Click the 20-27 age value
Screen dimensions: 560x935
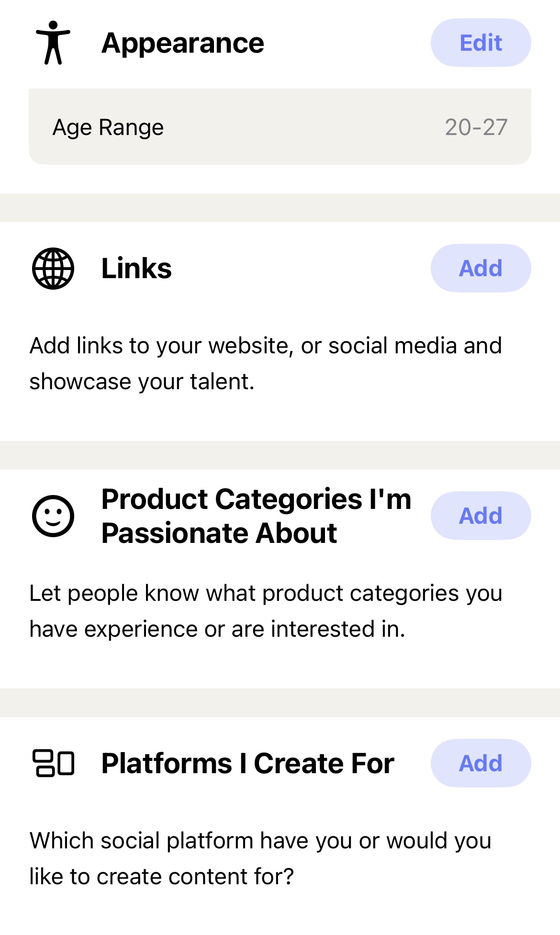pos(476,127)
